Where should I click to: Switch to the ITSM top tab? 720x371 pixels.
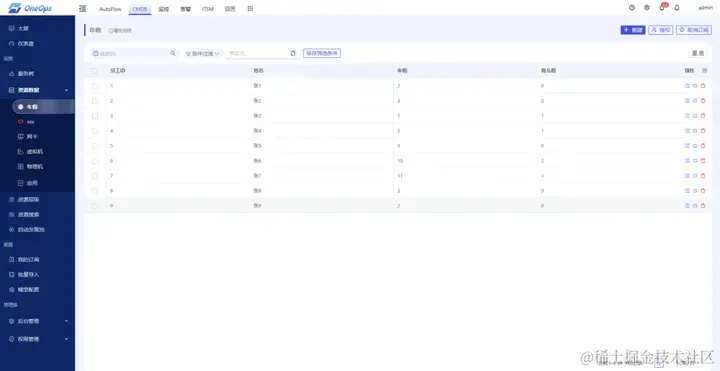[208, 9]
